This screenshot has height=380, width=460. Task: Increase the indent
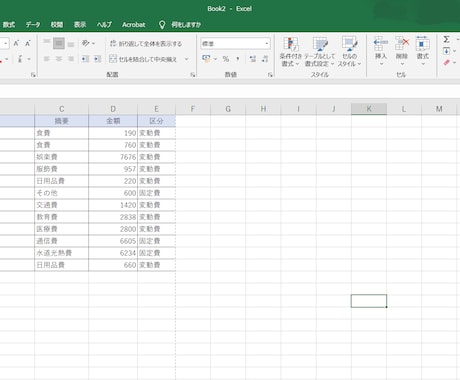click(x=97, y=59)
